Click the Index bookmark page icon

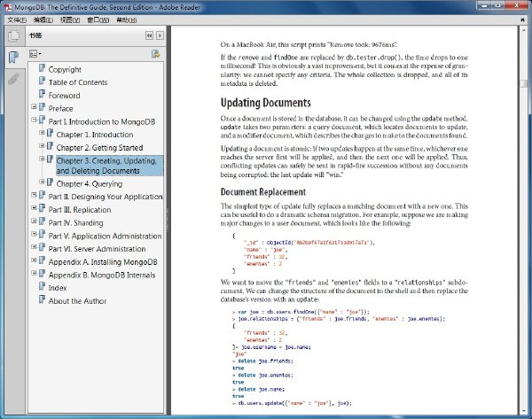pos(42,286)
